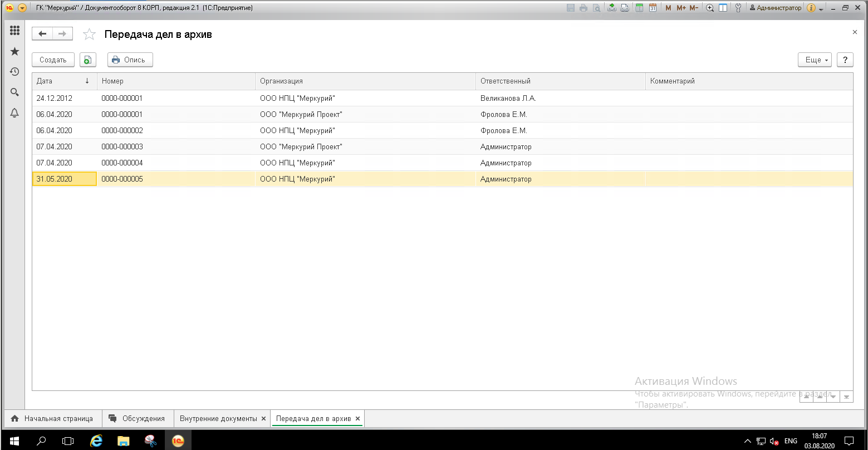Screen dimensions: 868x450
Task: Select the row numbered 0000-000004
Action: click(x=443, y=163)
